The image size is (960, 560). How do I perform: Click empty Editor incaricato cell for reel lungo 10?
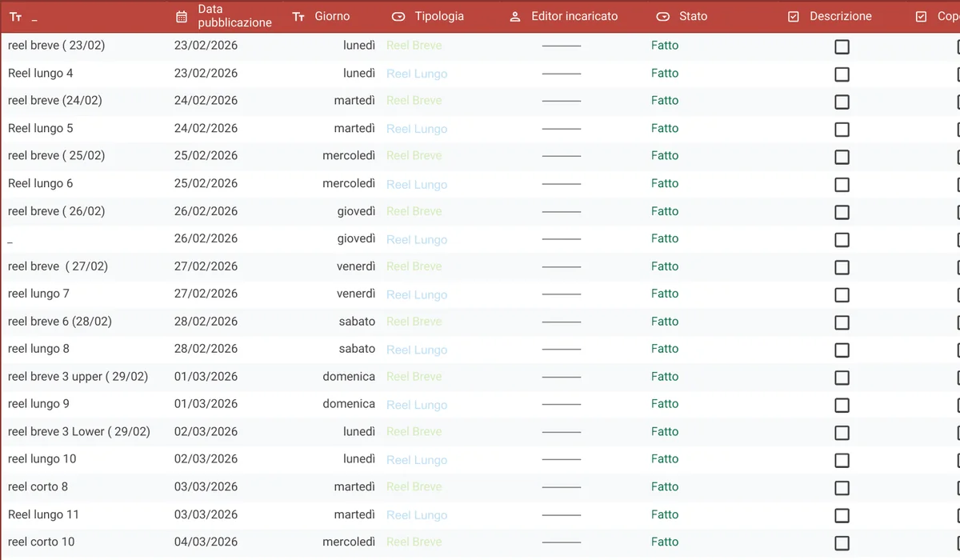pos(562,459)
